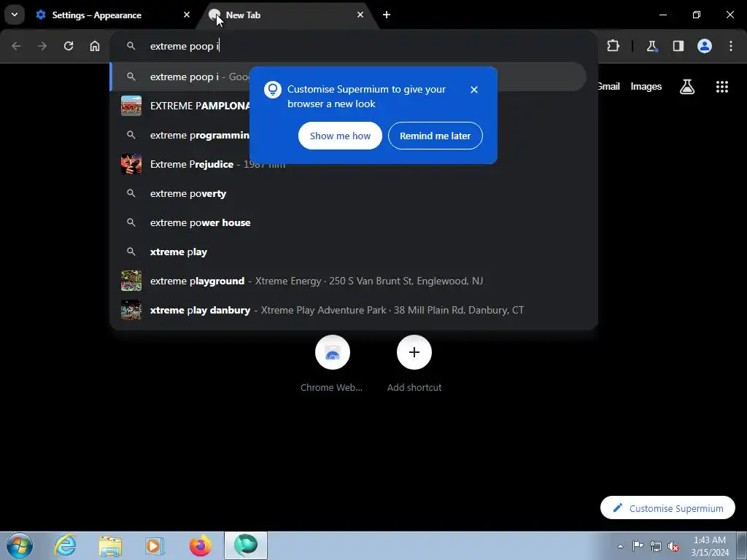Open the tab search dropdown arrow

click(15, 15)
